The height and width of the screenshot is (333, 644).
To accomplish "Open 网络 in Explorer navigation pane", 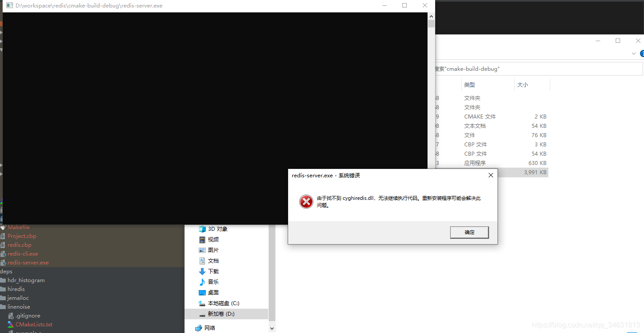I will (210, 328).
